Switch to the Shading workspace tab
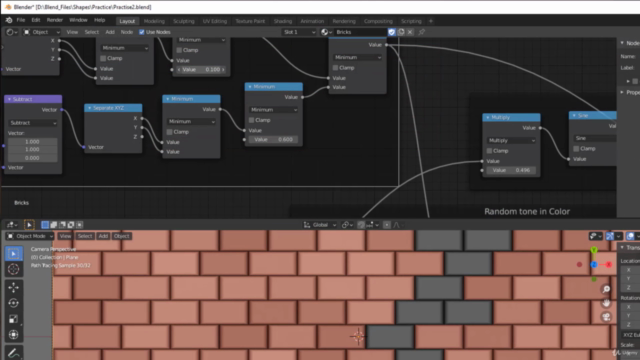This screenshot has height=360, width=640. tap(283, 21)
